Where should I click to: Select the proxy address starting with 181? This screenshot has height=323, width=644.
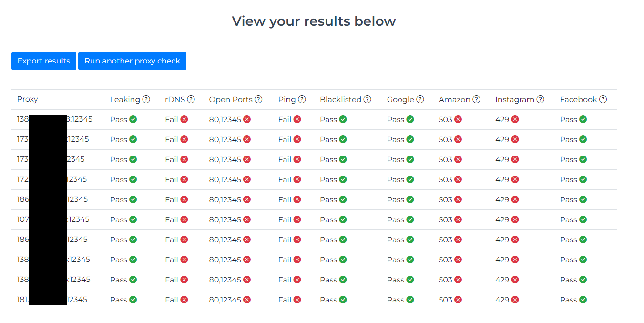[52, 300]
